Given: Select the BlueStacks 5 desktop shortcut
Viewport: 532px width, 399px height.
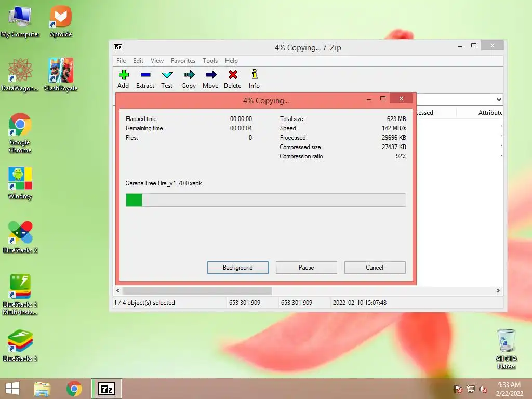Looking at the screenshot, I should click(20, 345).
